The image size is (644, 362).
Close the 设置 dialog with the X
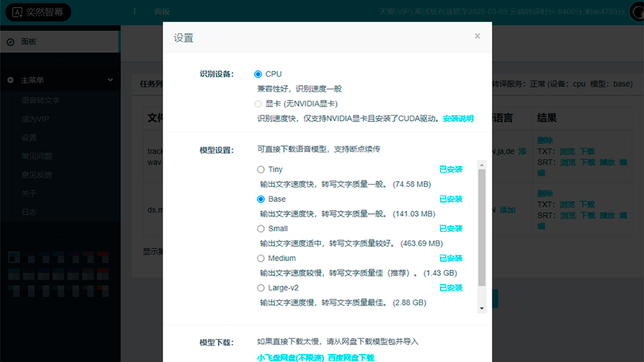477,36
